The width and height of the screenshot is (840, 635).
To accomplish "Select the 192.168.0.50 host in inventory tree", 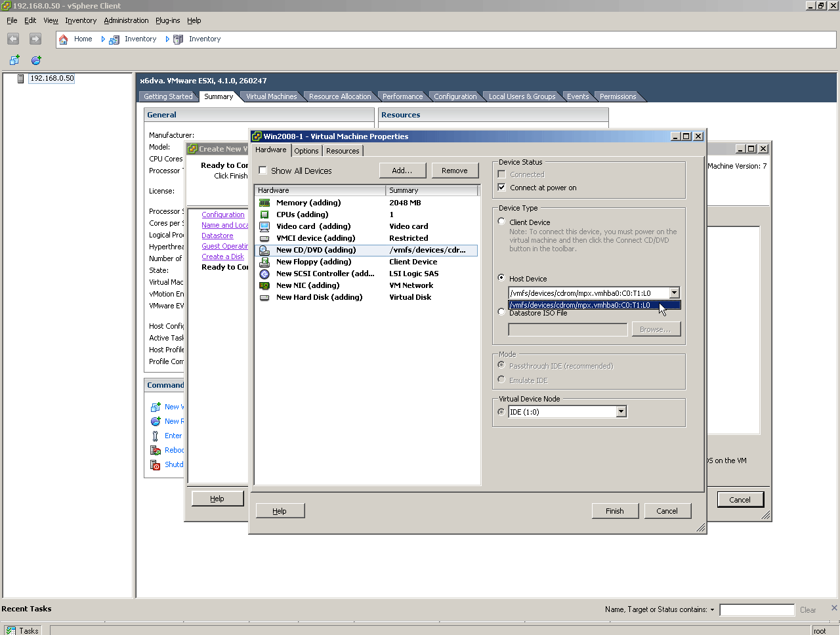I will pyautogui.click(x=52, y=79).
